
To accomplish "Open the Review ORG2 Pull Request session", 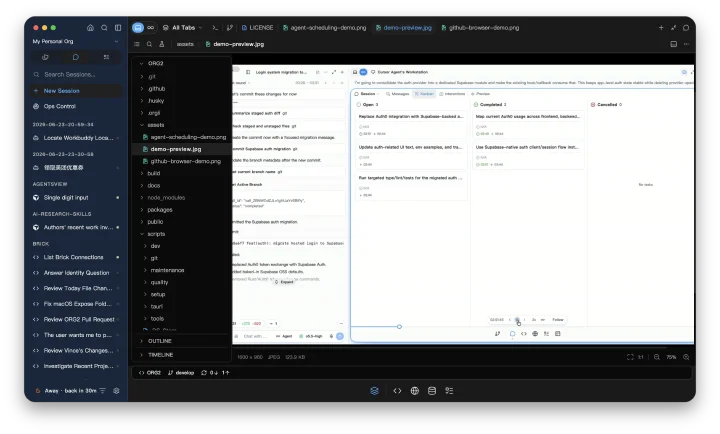I will point(76,320).
